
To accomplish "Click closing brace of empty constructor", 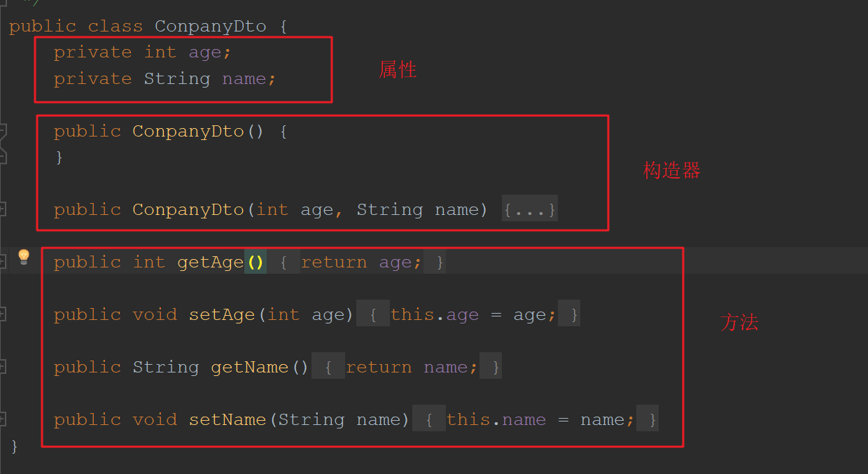I will (59, 158).
